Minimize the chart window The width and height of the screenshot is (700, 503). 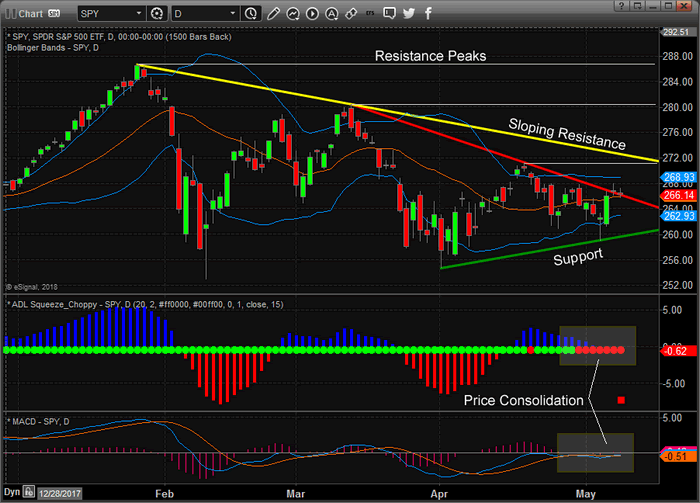(653, 6)
